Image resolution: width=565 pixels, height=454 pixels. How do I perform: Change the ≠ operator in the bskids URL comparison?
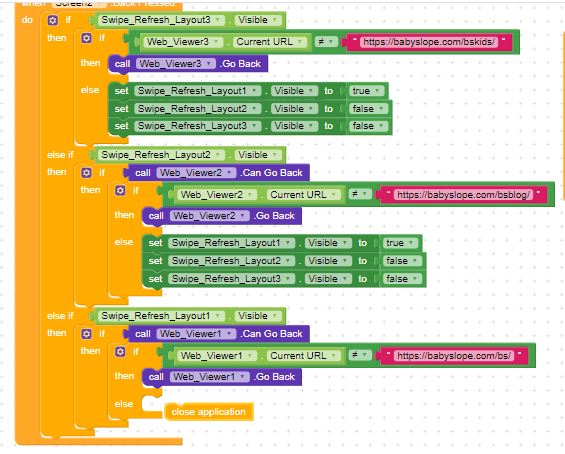[x=326, y=42]
